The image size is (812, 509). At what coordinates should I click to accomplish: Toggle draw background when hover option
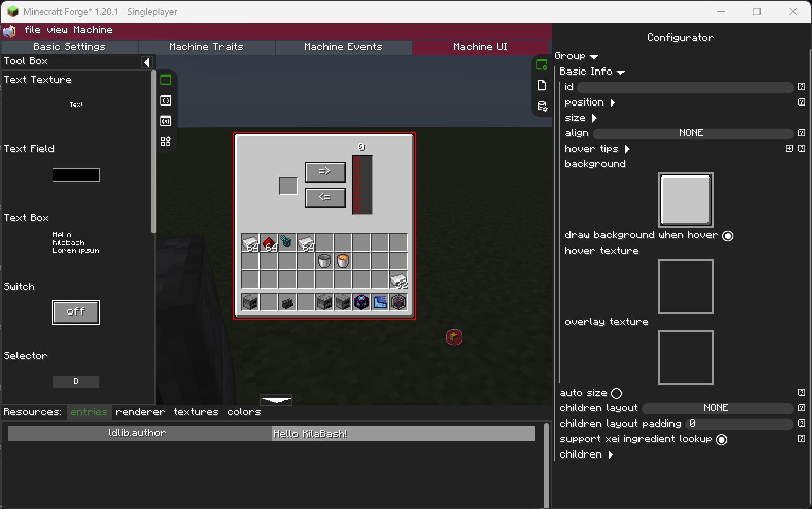coord(728,236)
